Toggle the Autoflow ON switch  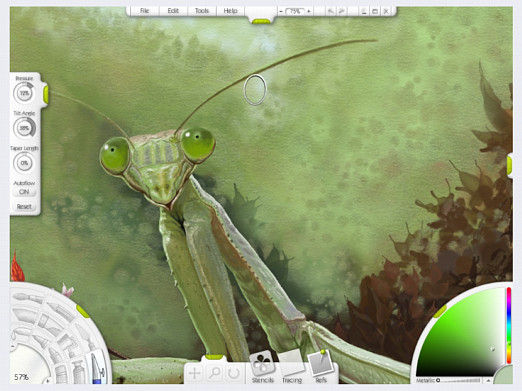[24, 192]
